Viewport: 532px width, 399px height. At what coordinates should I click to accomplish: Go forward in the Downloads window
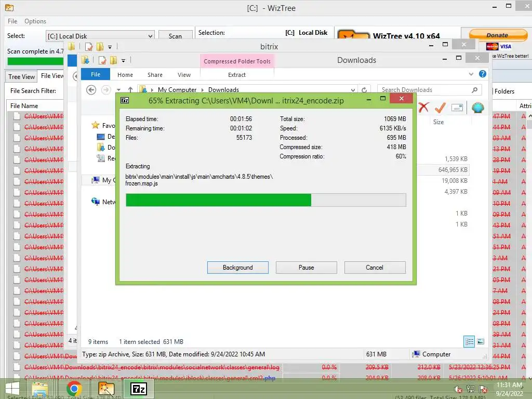tap(106, 90)
